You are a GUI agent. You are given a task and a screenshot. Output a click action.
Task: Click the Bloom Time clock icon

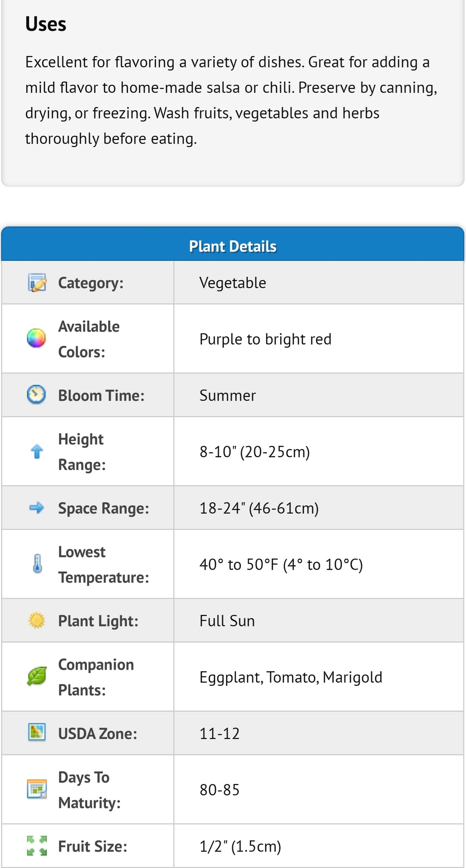tap(36, 395)
